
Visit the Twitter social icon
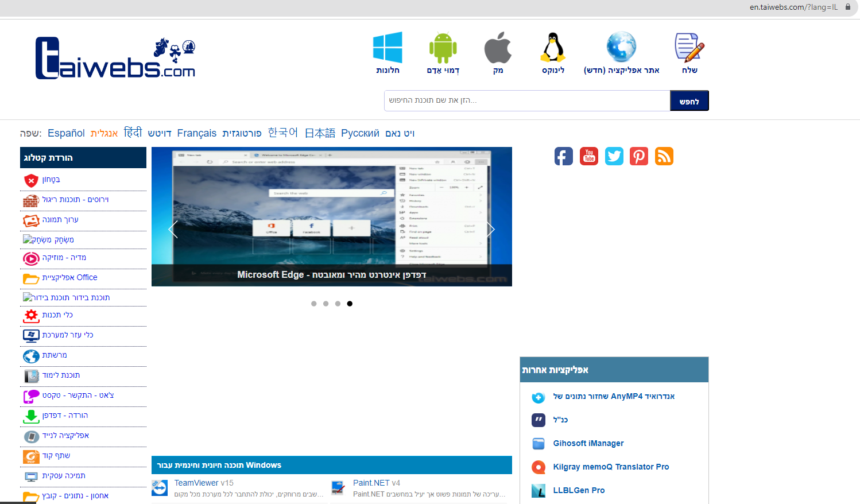point(614,156)
